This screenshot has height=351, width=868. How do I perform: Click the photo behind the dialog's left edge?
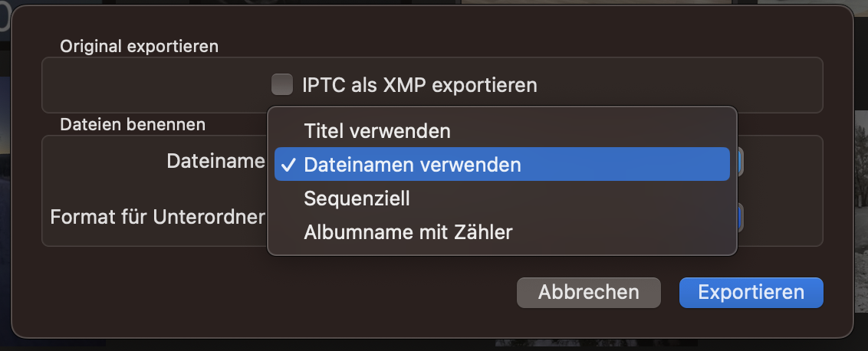point(5,192)
